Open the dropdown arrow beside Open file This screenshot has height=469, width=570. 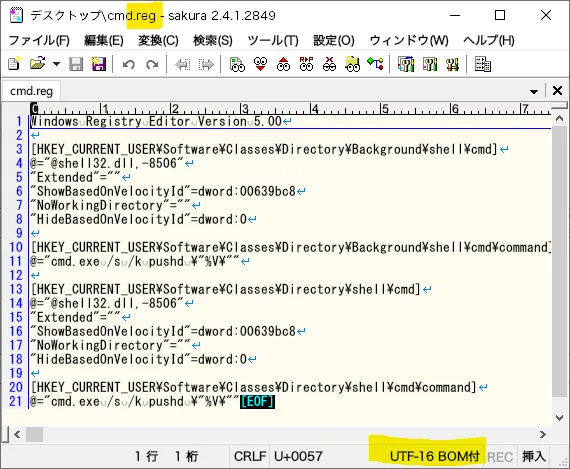click(56, 64)
